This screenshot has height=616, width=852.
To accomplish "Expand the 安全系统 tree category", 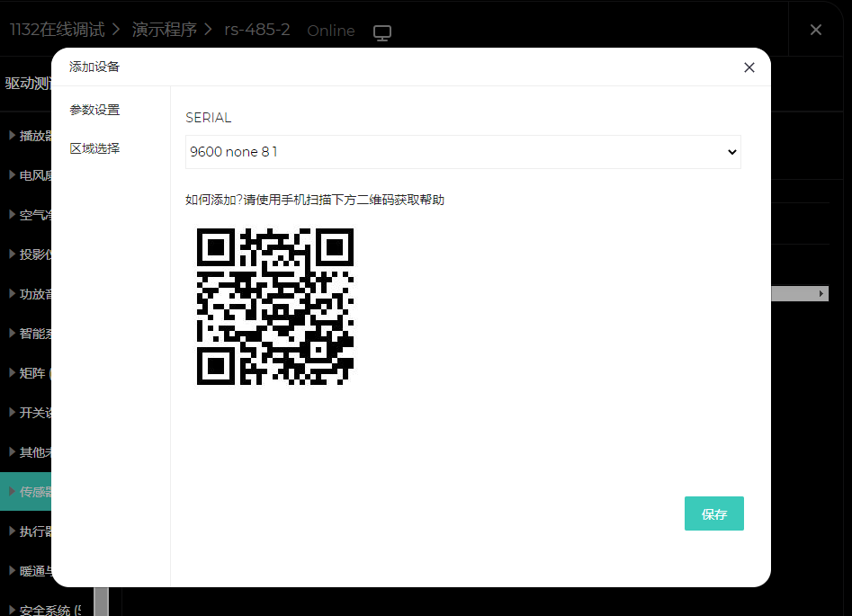I will [x=12, y=610].
